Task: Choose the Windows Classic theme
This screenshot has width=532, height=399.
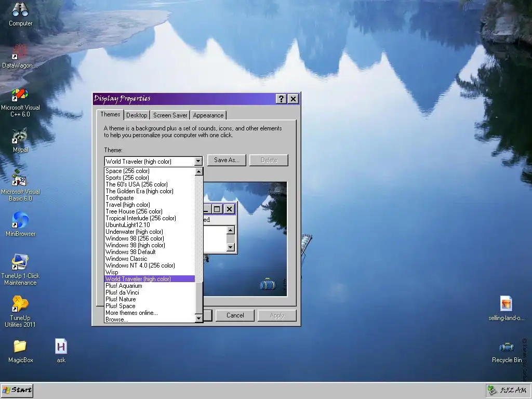Action: click(x=150, y=259)
